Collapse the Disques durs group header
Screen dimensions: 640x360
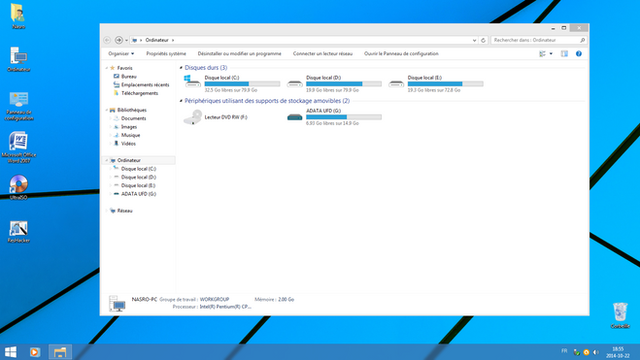point(181,68)
